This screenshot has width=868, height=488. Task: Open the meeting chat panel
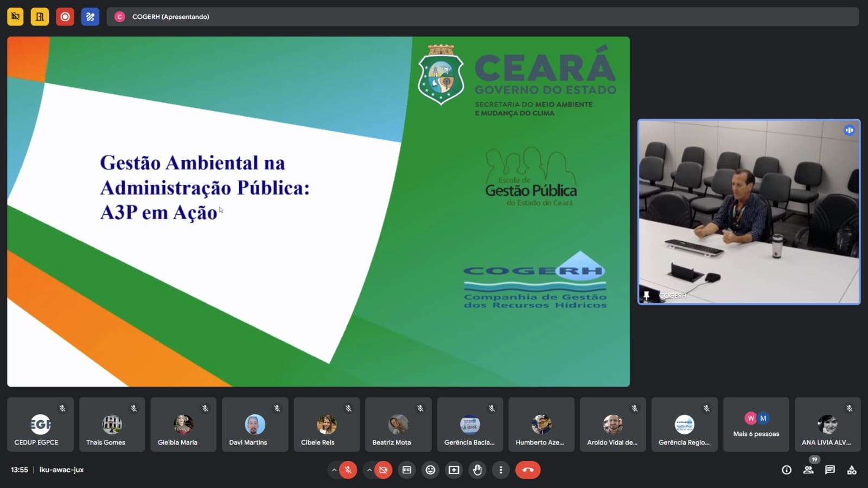coord(830,470)
